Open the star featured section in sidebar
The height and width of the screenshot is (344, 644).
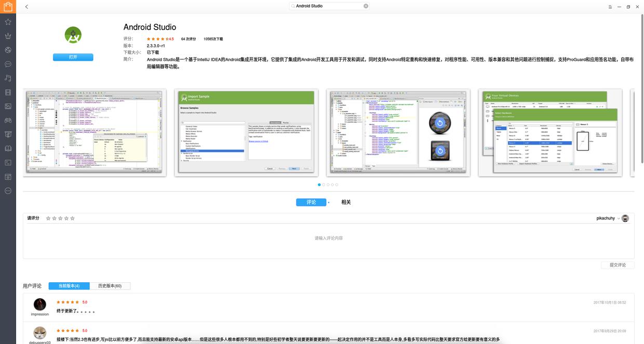(8, 22)
